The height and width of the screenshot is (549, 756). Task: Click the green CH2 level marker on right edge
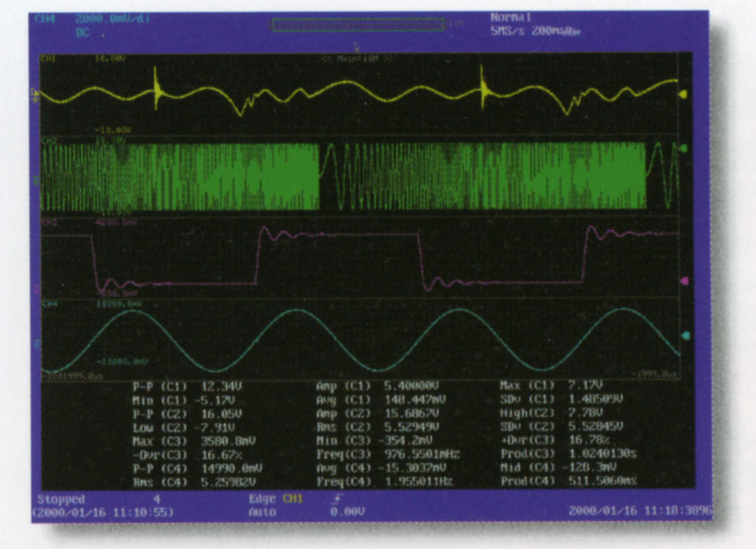pyautogui.click(x=684, y=149)
